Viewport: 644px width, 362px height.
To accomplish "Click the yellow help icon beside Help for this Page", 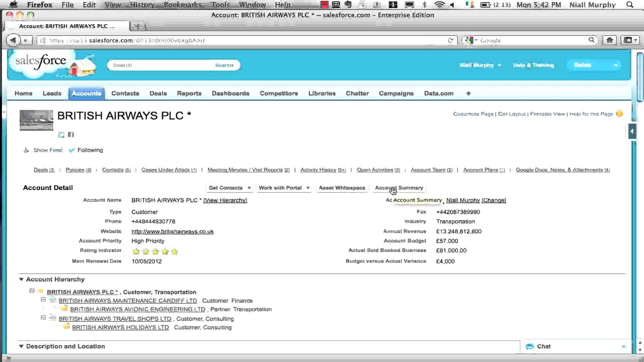I will pyautogui.click(x=619, y=114).
